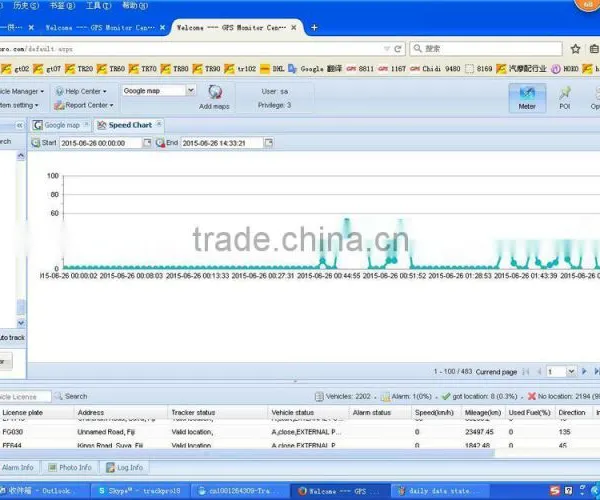
Task: Focus the vehicle license search field
Action: tap(25, 396)
